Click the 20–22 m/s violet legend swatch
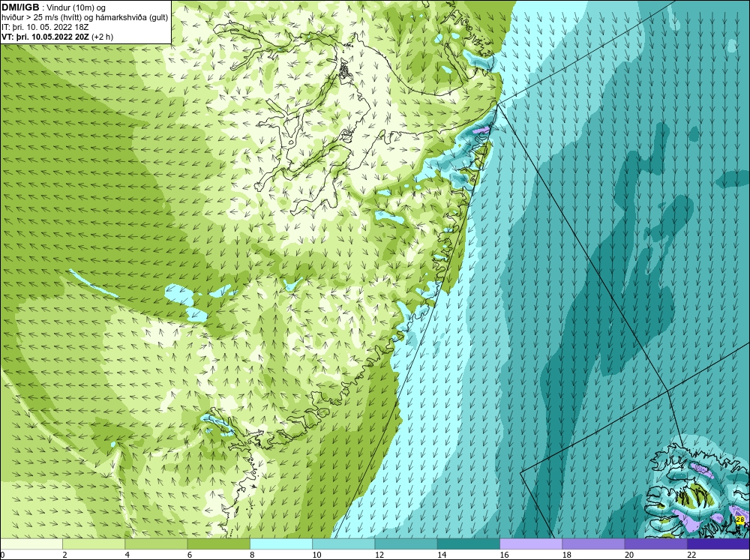This screenshot has width=750, height=560. coord(656,544)
